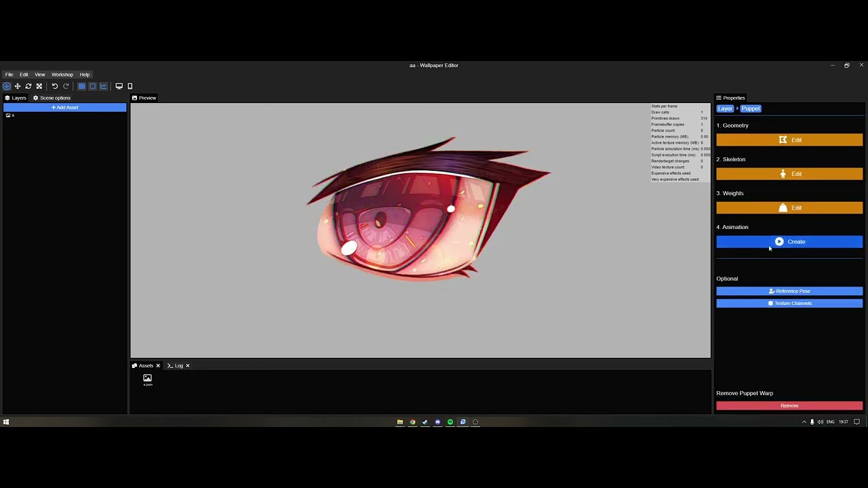Toggle the square outline toolbar button

92,86
